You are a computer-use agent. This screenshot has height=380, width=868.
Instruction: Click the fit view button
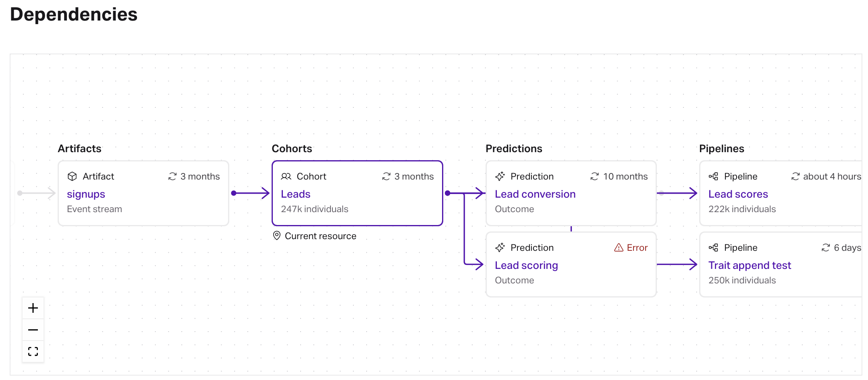coord(33,352)
